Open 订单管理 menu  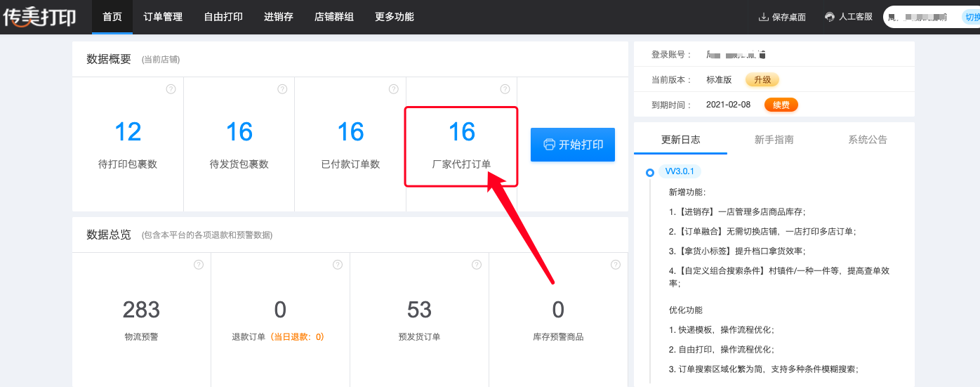coord(163,17)
